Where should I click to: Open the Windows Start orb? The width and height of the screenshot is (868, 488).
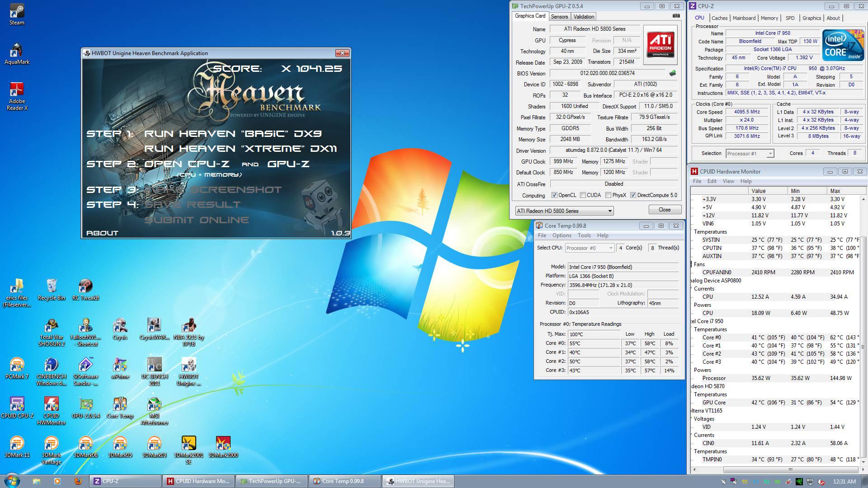12,480
